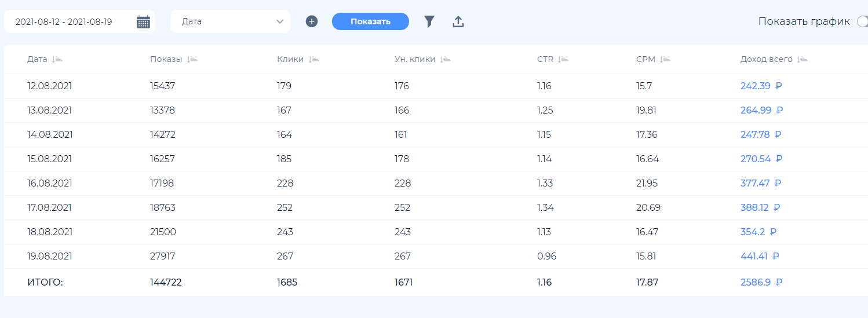
Task: Click the plus add-grouping icon
Action: coord(312,21)
